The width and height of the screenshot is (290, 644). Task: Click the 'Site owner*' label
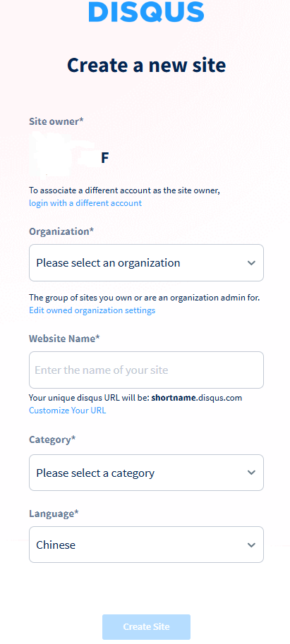[56, 121]
